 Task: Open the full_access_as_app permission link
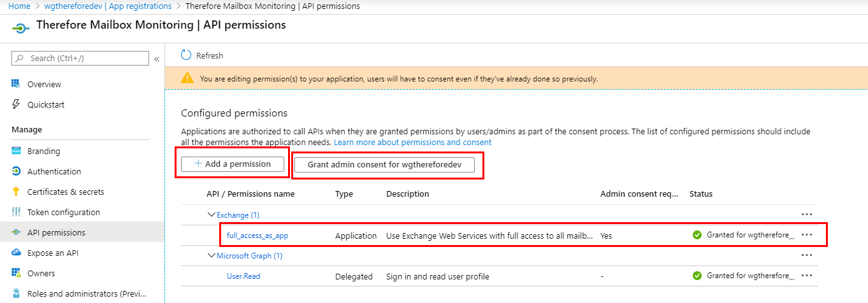click(x=257, y=236)
